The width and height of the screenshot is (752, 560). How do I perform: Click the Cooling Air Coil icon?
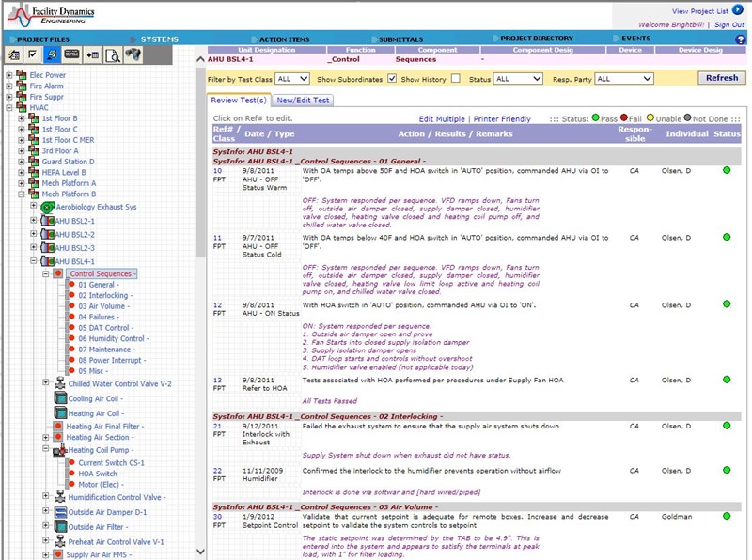click(x=60, y=398)
